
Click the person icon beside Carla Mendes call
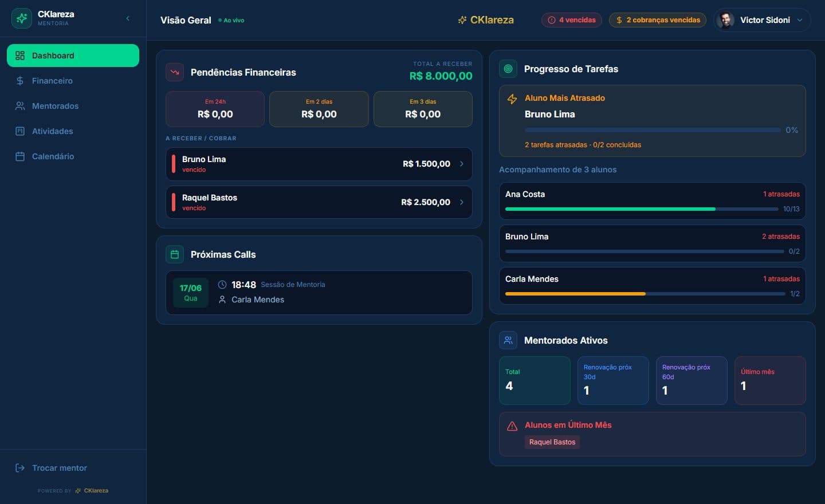pos(222,300)
